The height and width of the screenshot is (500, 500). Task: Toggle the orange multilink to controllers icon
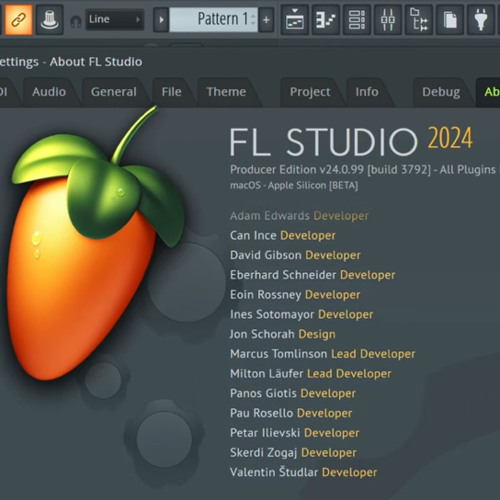18,20
